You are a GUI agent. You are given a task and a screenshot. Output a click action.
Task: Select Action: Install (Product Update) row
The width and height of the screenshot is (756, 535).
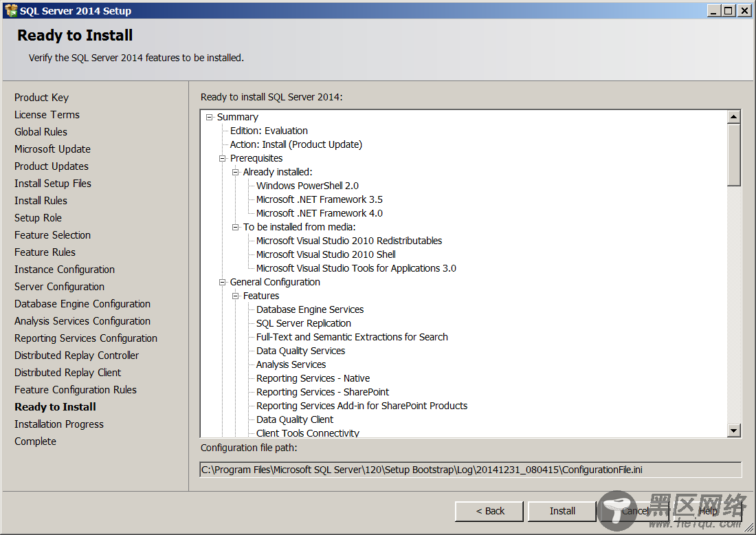[x=296, y=144]
